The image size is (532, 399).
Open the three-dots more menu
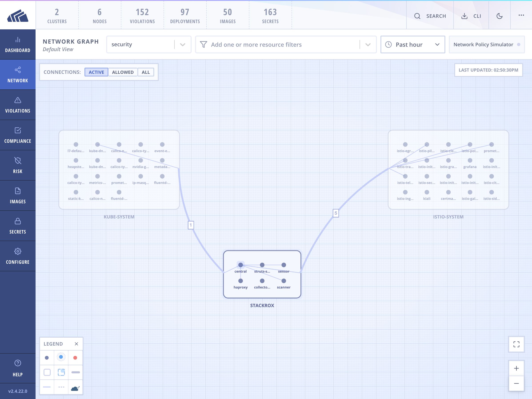tap(521, 15)
